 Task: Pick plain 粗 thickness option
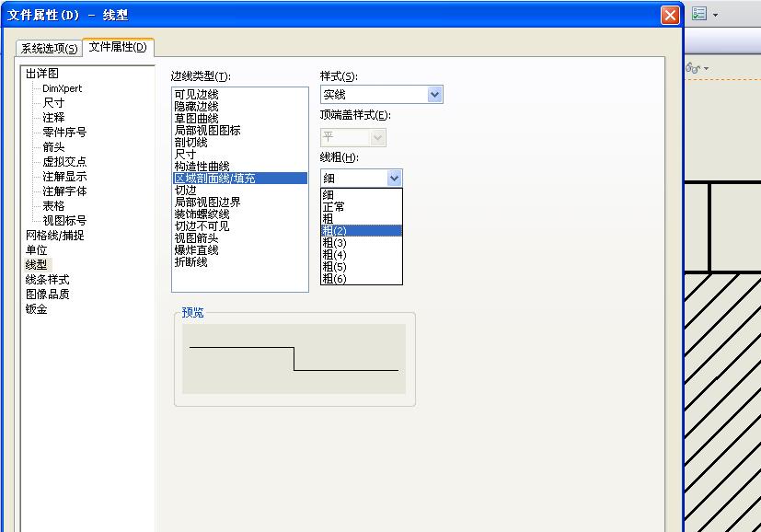point(361,219)
